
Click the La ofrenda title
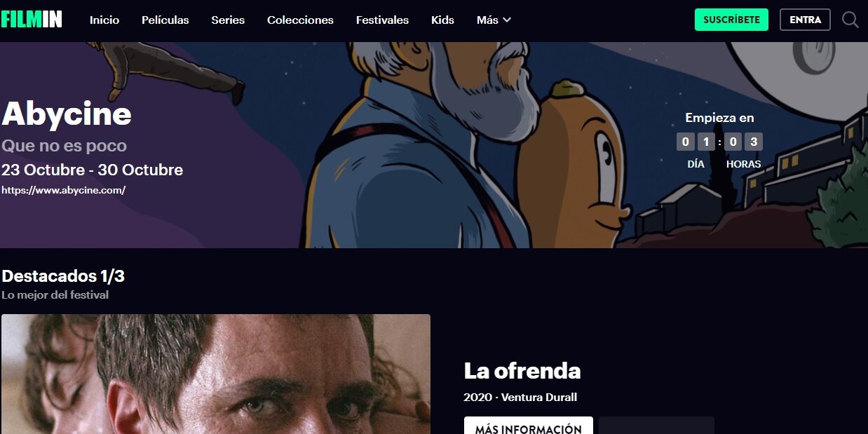coord(522,370)
